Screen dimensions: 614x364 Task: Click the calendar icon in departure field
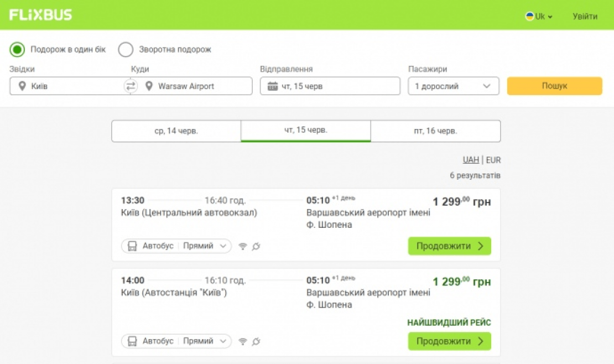click(273, 86)
